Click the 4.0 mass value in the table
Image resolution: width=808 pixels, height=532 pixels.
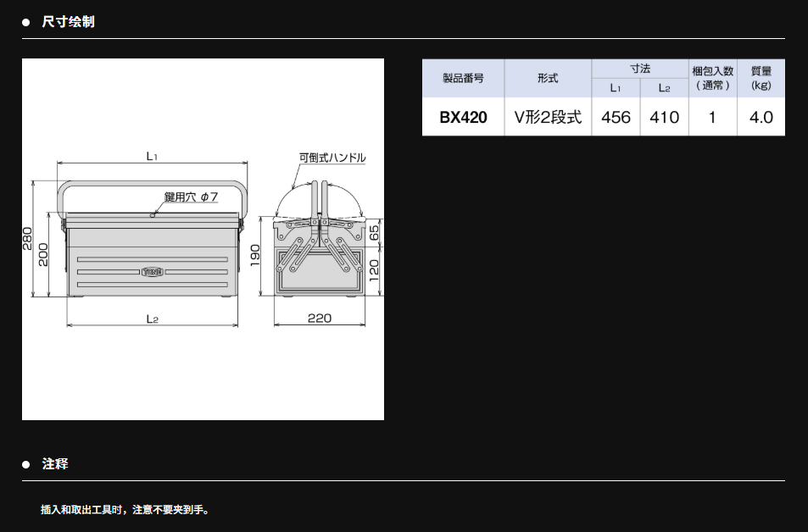click(x=761, y=118)
